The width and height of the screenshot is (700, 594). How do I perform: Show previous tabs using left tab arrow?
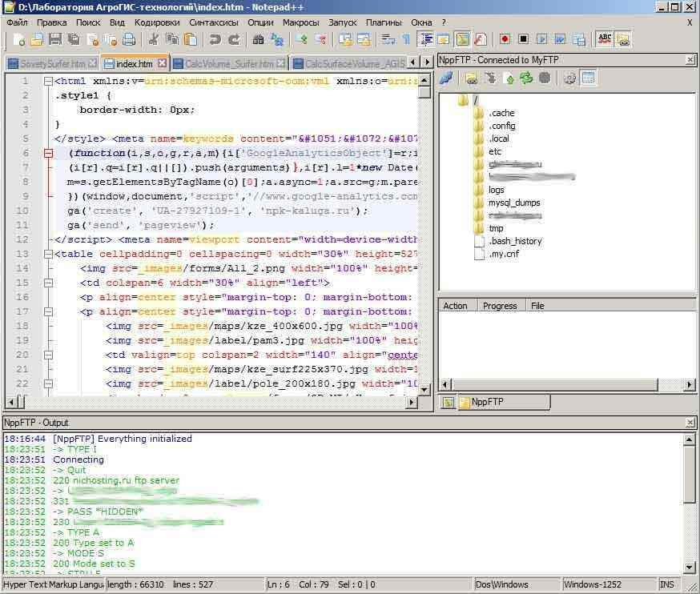click(413, 62)
